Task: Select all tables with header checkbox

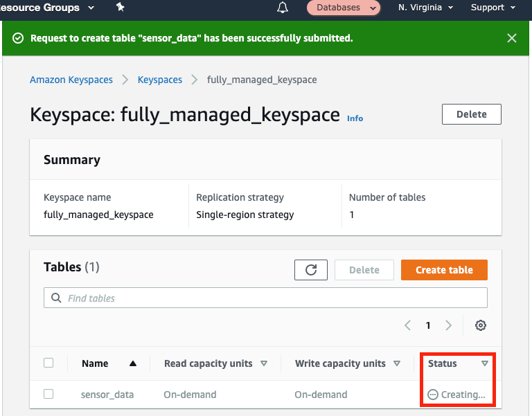Action: tap(48, 363)
